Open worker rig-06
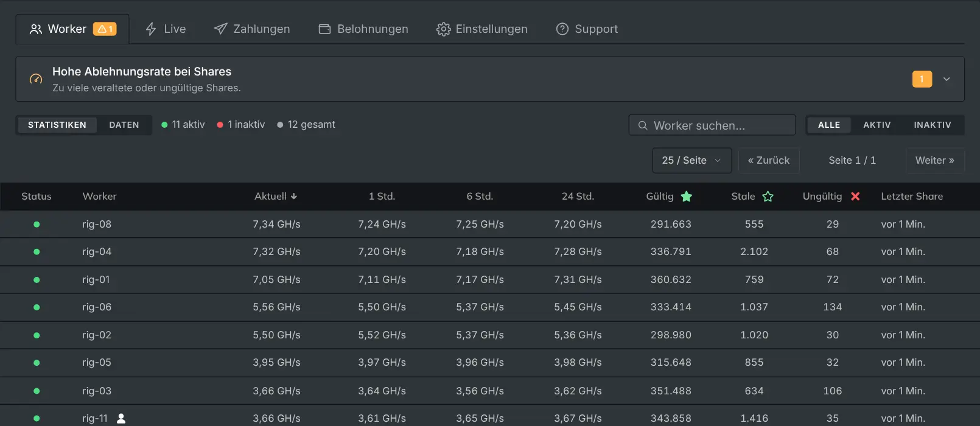Image resolution: width=980 pixels, height=426 pixels. point(97,307)
